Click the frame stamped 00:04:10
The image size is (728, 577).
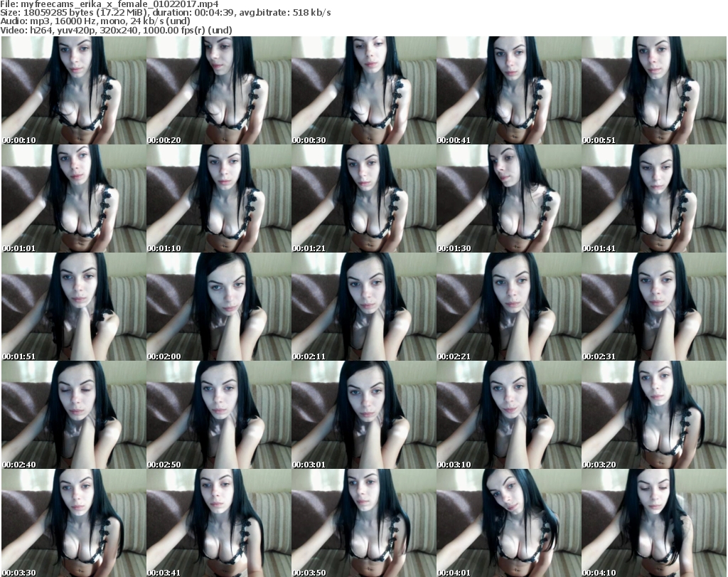pyautogui.click(x=654, y=523)
